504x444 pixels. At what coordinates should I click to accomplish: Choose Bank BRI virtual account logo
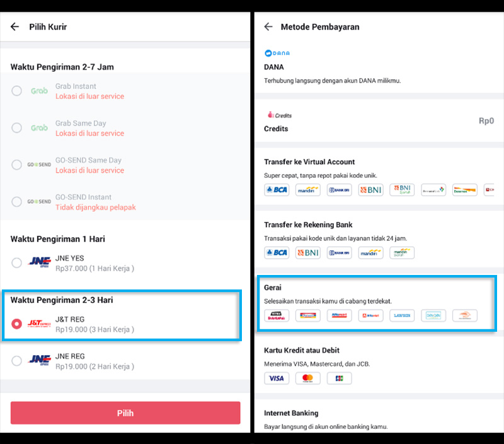click(x=339, y=190)
